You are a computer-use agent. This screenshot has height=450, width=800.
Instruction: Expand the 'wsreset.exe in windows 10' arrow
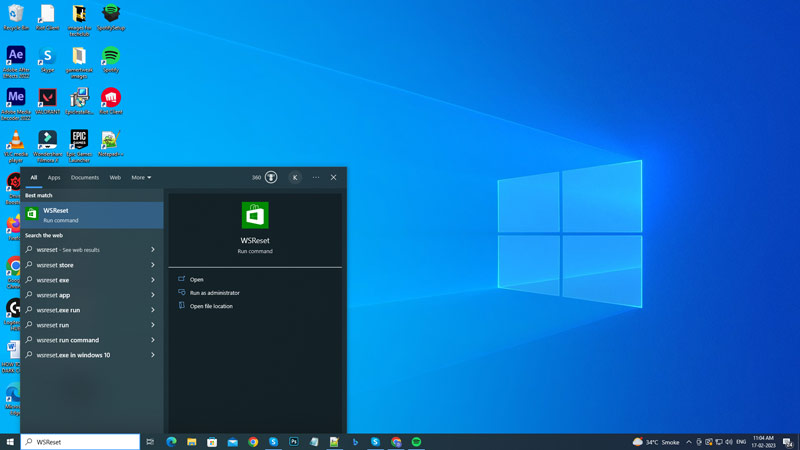click(x=153, y=355)
